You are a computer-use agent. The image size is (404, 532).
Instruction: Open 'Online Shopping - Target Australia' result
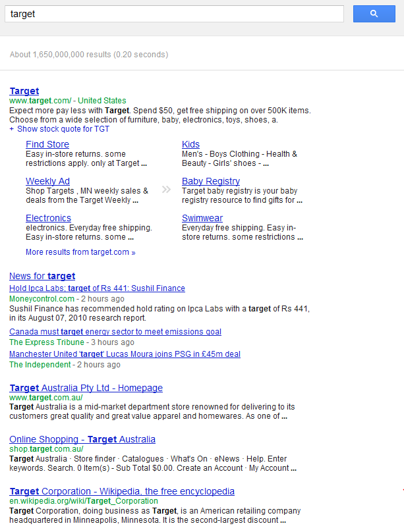point(82,439)
